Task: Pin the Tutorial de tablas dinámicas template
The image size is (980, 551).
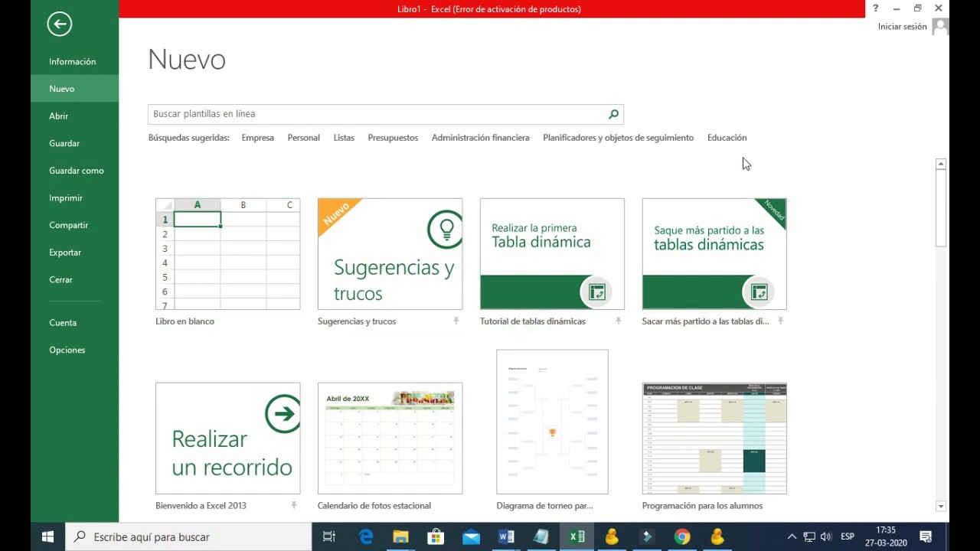Action: point(618,321)
